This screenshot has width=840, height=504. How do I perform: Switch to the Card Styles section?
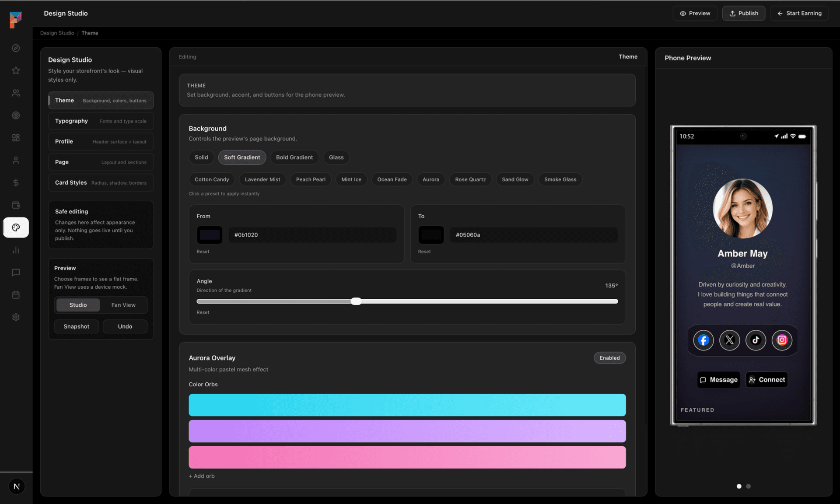101,182
